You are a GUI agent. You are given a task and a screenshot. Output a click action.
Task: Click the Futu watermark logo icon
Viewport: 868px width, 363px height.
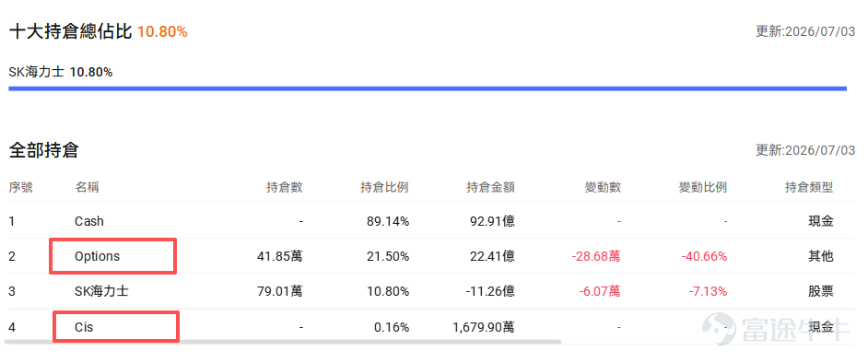click(719, 328)
